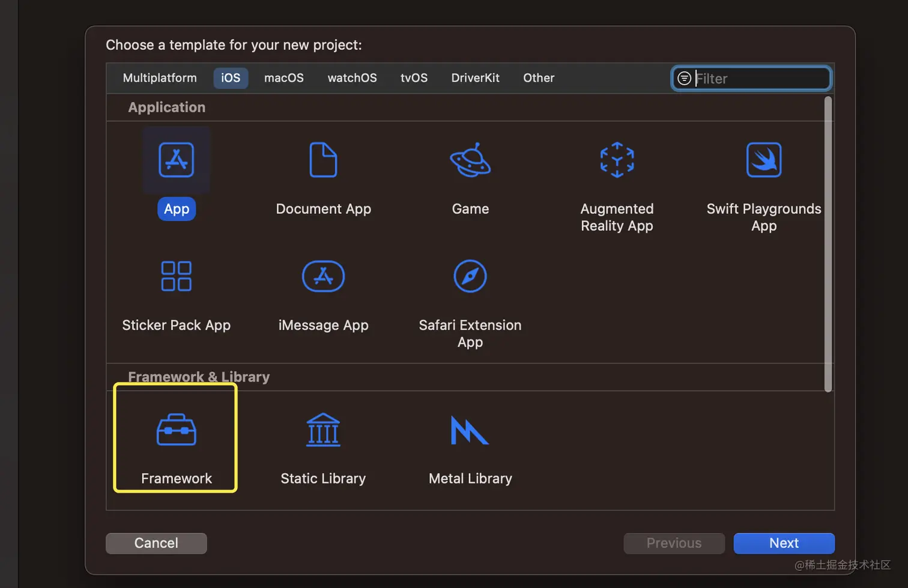The image size is (908, 588).
Task: Pick the Metal Library icon
Action: tap(470, 430)
